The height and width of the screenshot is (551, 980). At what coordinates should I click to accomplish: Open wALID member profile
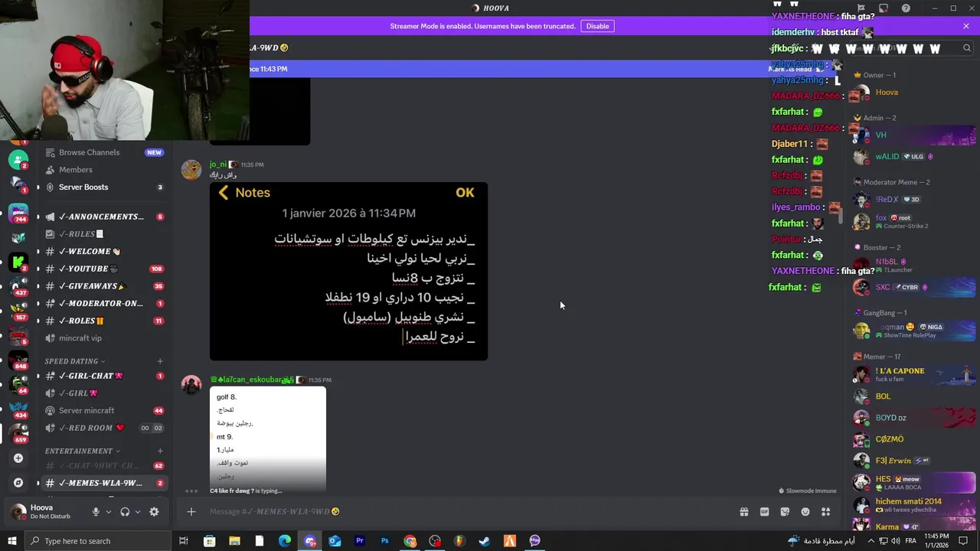[x=912, y=157]
